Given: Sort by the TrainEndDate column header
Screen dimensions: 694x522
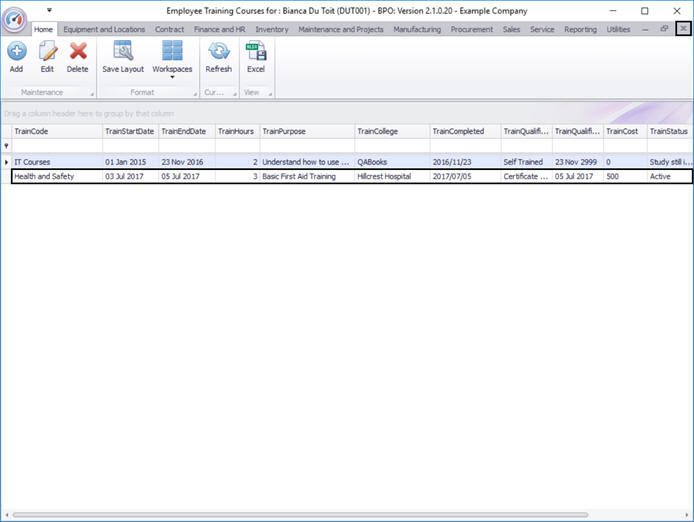Looking at the screenshot, I should 187,131.
